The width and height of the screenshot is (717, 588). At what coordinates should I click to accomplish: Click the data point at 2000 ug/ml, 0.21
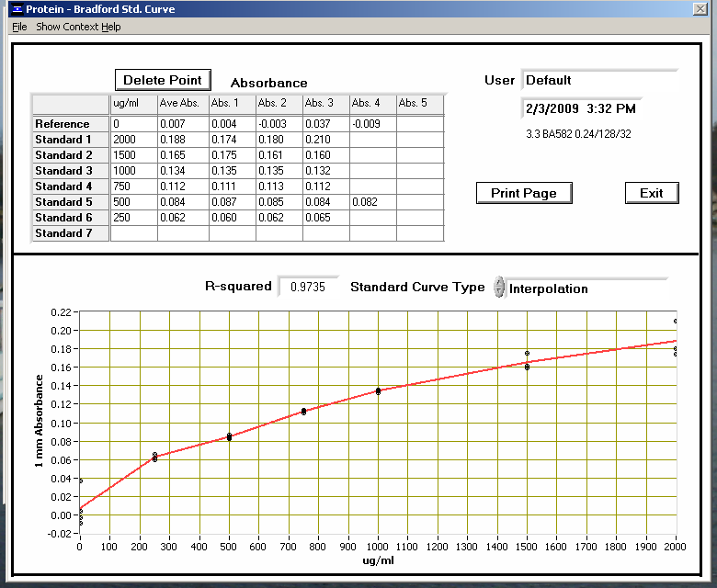(x=676, y=322)
